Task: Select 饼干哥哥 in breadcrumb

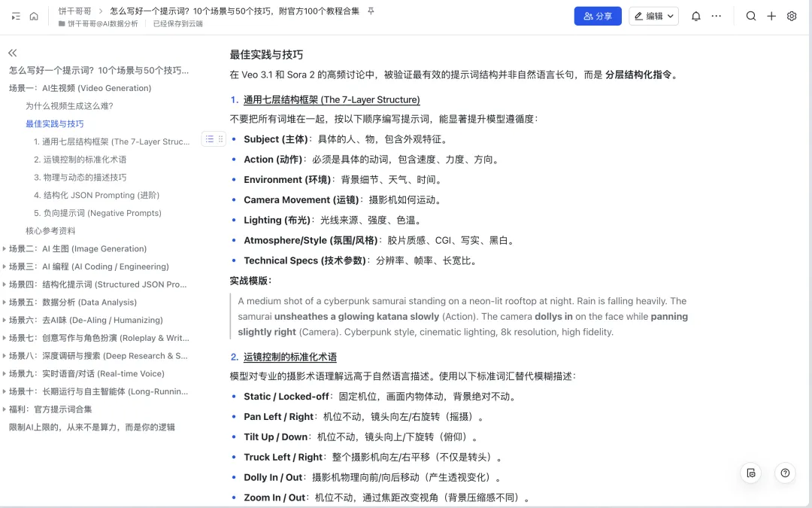Action: point(75,11)
